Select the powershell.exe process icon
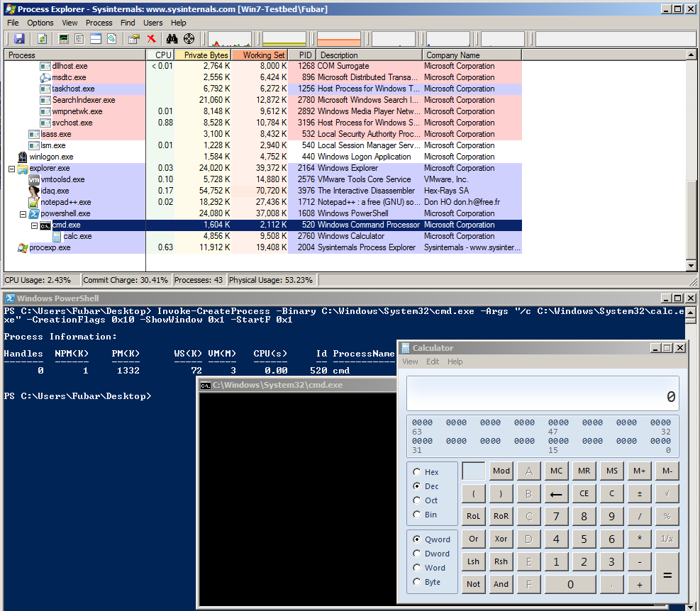The image size is (700, 611). pyautogui.click(x=34, y=214)
